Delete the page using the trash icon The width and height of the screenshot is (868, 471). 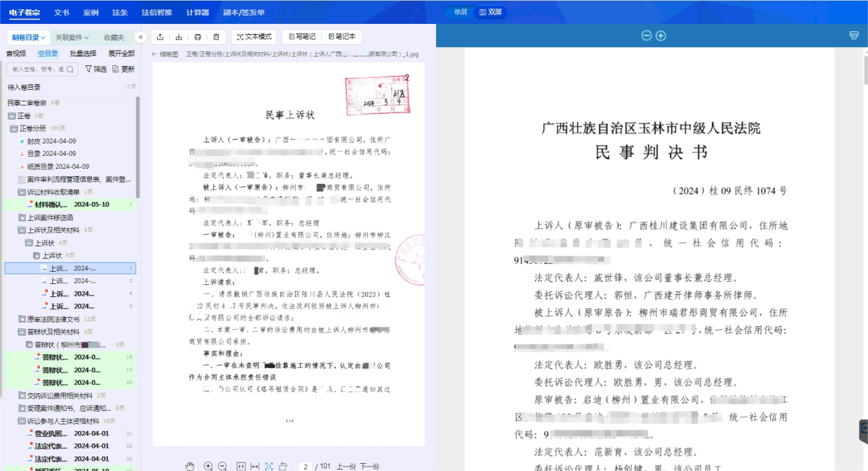tap(216, 37)
